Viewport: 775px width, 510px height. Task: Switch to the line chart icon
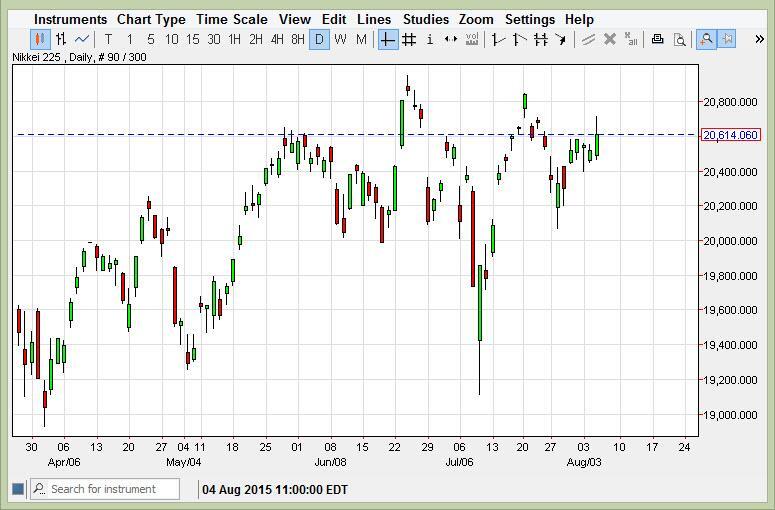click(82, 40)
